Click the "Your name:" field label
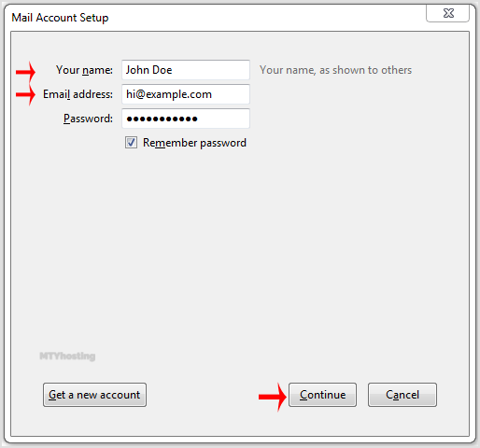Screen dimensions: 480x448 point(84,70)
